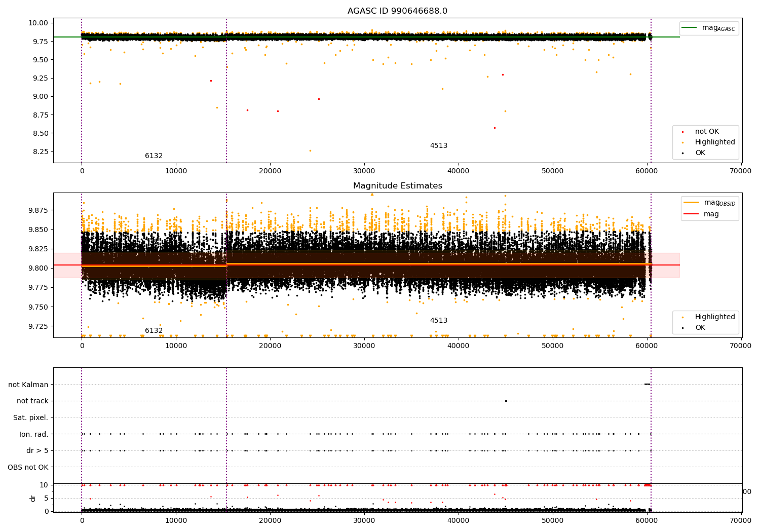The width and height of the screenshot is (760, 532).
Task: Click the Magnitude Estimates title
Action: pos(397,186)
